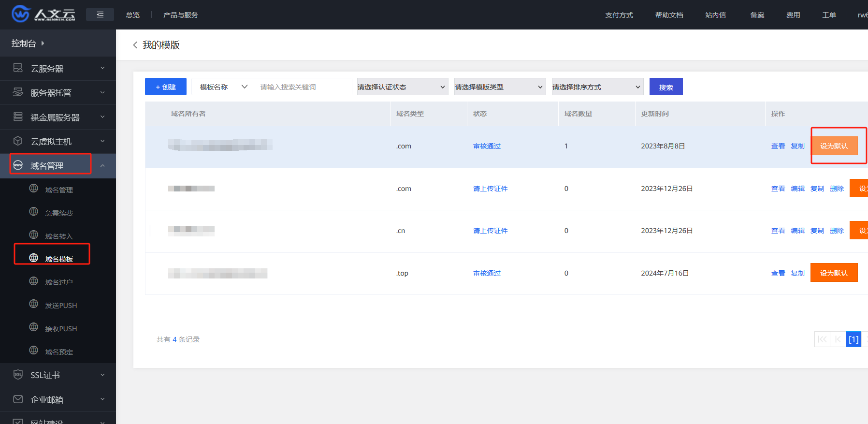868x424 pixels.
Task: Click the server hosting sidebar icon
Action: pos(18,92)
